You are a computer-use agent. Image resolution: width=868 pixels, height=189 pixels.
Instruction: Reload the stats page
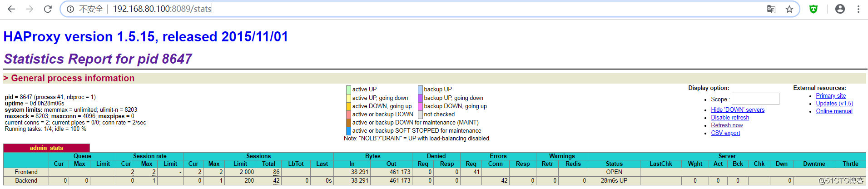(x=48, y=9)
